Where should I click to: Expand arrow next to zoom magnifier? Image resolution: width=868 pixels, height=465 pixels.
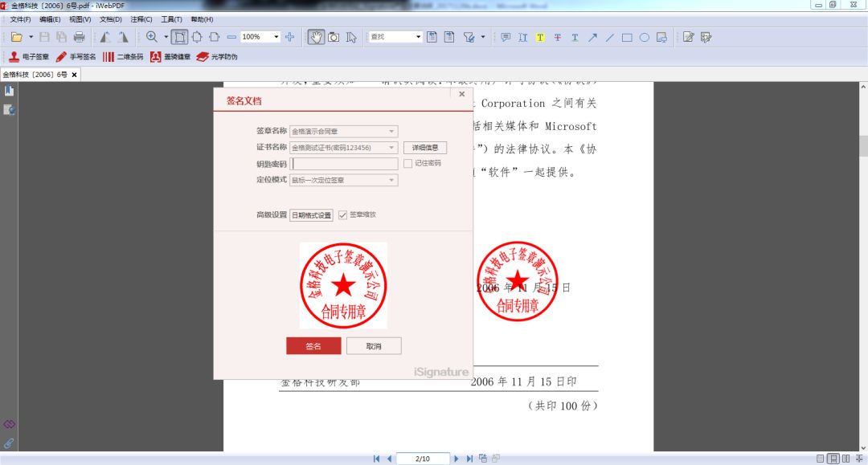(166, 37)
